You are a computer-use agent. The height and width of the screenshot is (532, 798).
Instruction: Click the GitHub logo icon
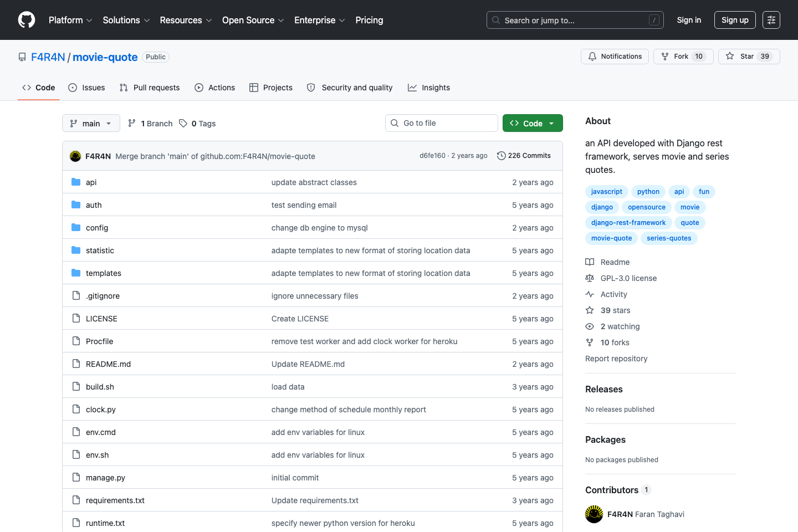27,20
